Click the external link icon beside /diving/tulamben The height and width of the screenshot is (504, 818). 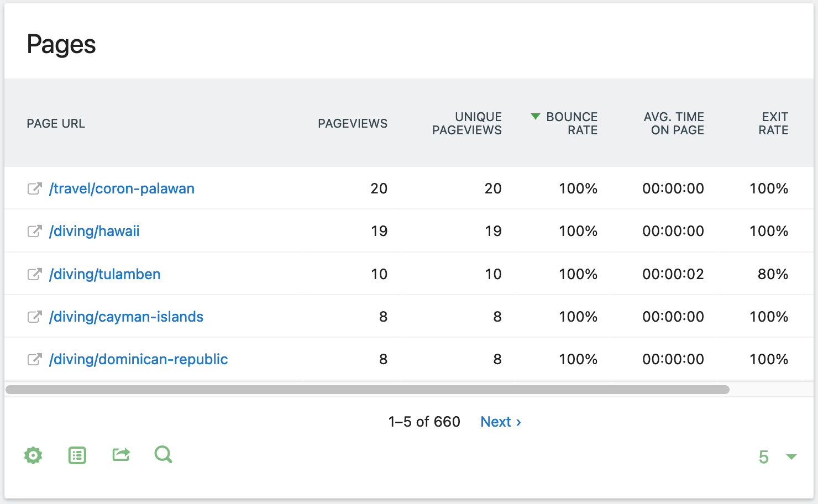pyautogui.click(x=34, y=274)
